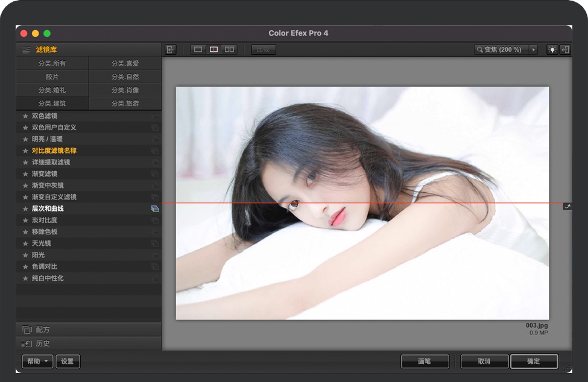The height and width of the screenshot is (382, 588).
Task: Click the hide left panel icon in toolbar
Action: click(171, 50)
